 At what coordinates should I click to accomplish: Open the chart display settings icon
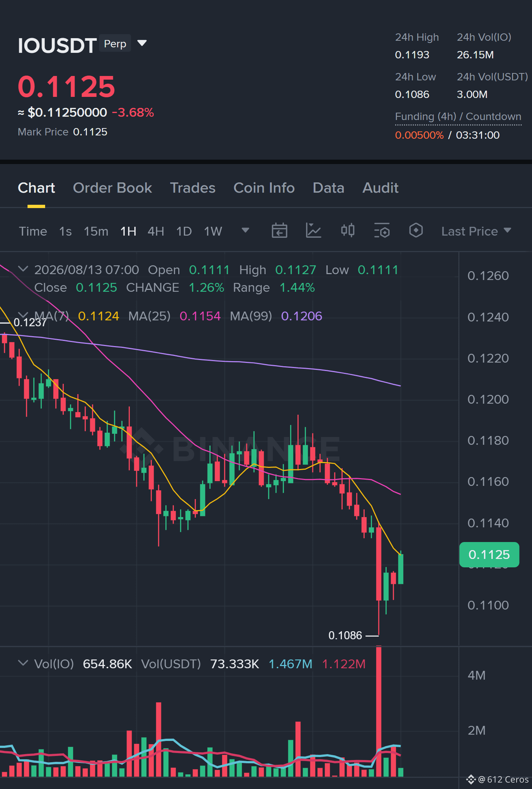382,231
